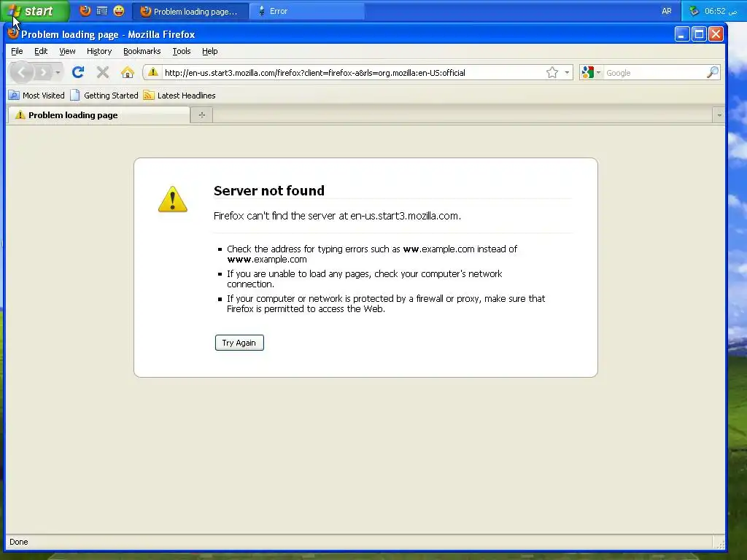
Task: Click the warning site identity icon in address bar
Action: pos(152,72)
